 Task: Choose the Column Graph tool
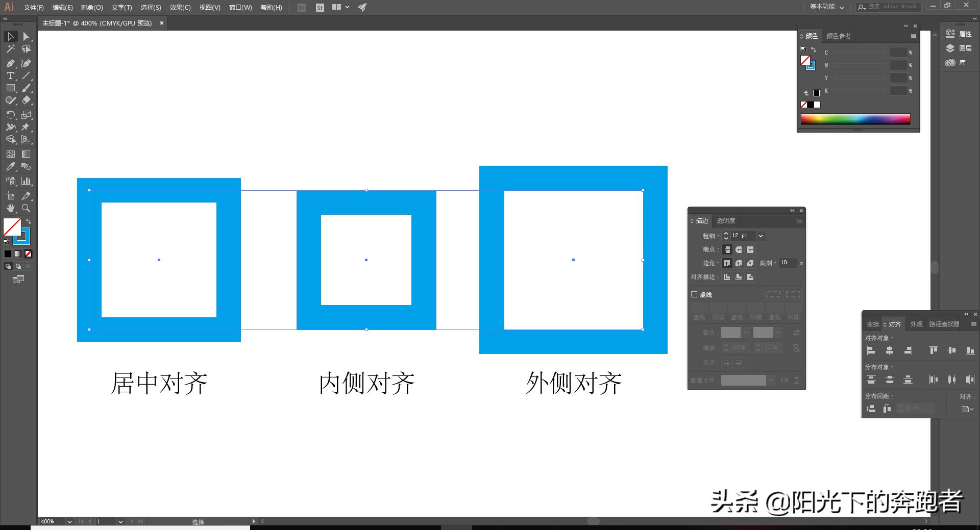pyautogui.click(x=27, y=181)
